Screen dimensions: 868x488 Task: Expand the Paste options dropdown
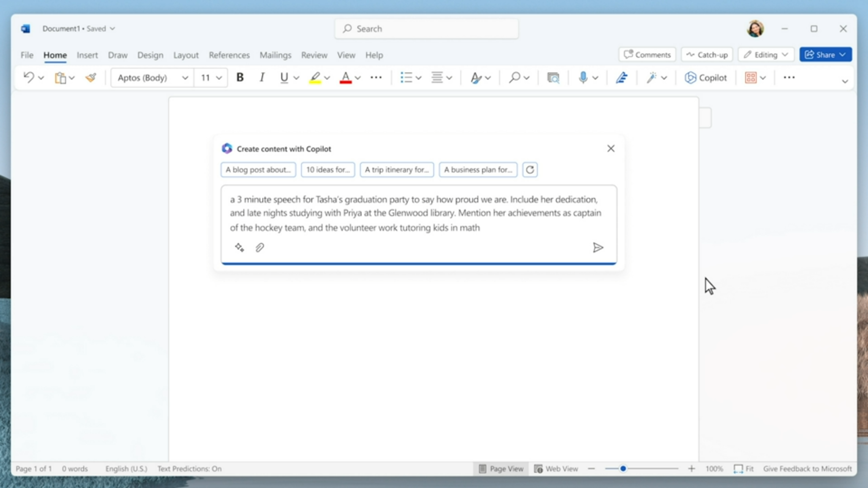(72, 78)
